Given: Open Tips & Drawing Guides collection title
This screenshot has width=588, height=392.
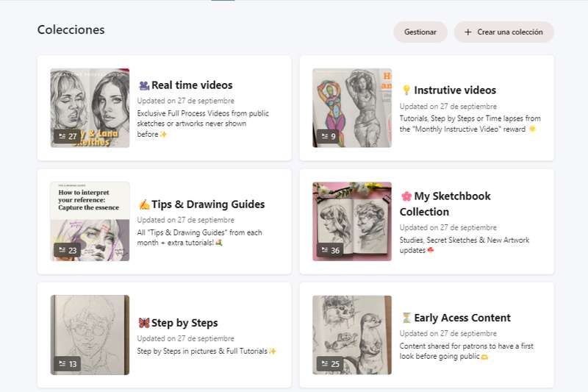Looking at the screenshot, I should click(x=208, y=204).
